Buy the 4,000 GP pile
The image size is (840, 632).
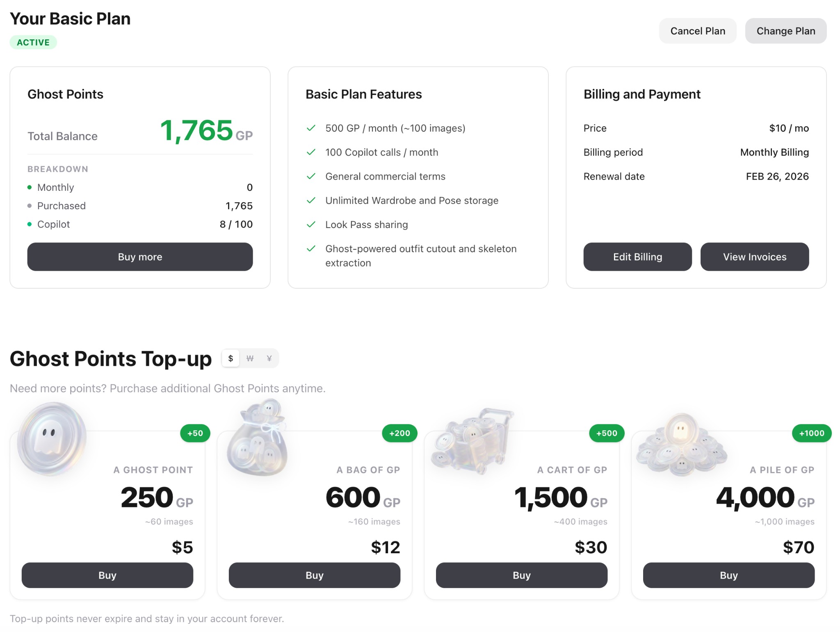728,575
